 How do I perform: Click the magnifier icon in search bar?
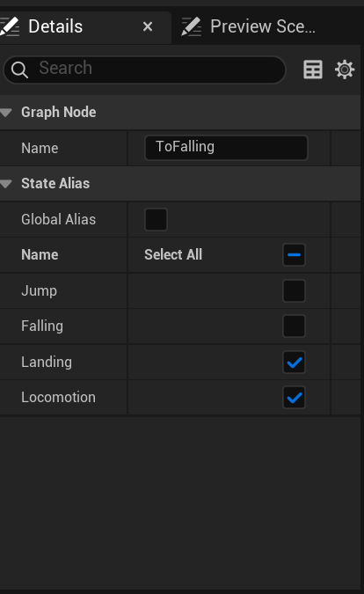tap(19, 70)
